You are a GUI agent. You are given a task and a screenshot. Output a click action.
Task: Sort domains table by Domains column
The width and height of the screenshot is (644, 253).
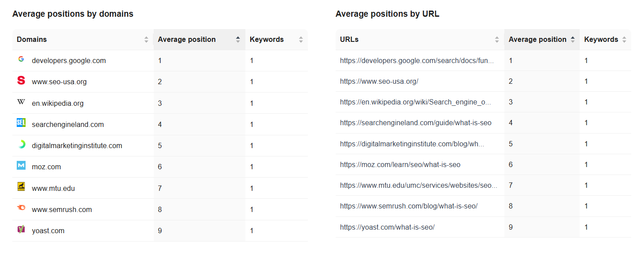tap(146, 40)
